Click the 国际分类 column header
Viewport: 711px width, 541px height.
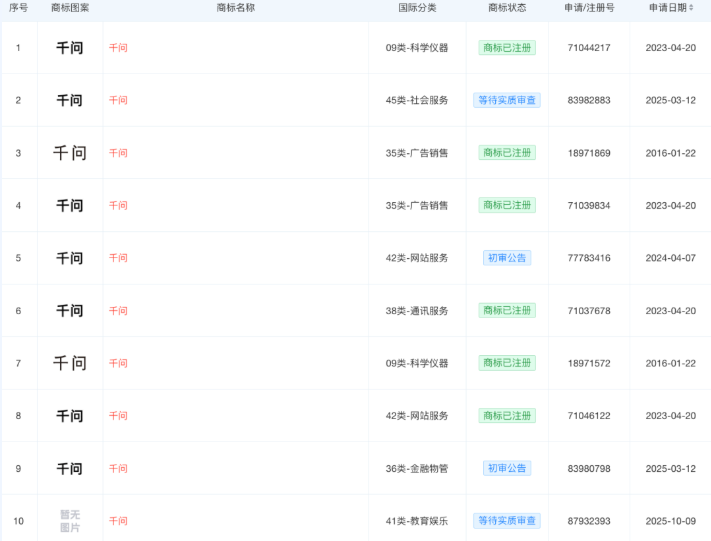click(x=416, y=8)
